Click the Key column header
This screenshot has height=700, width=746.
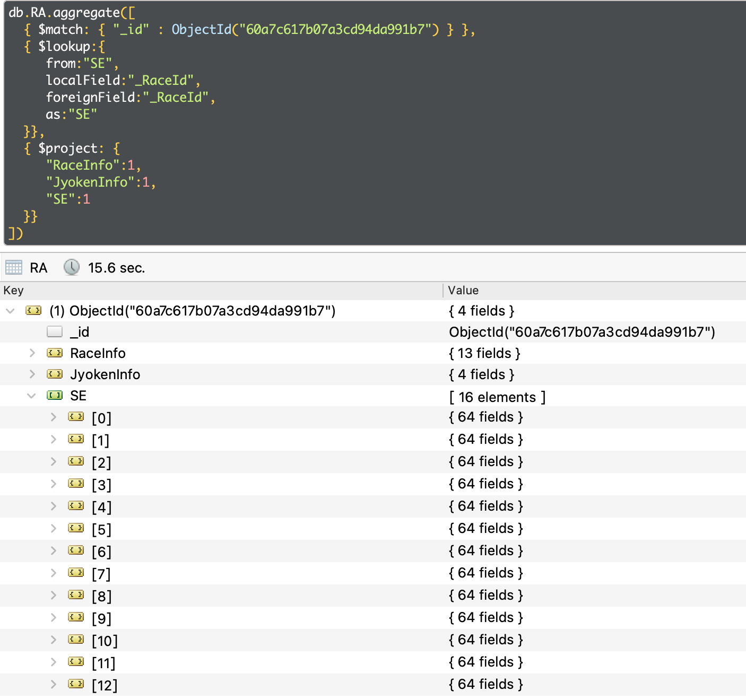click(x=14, y=290)
